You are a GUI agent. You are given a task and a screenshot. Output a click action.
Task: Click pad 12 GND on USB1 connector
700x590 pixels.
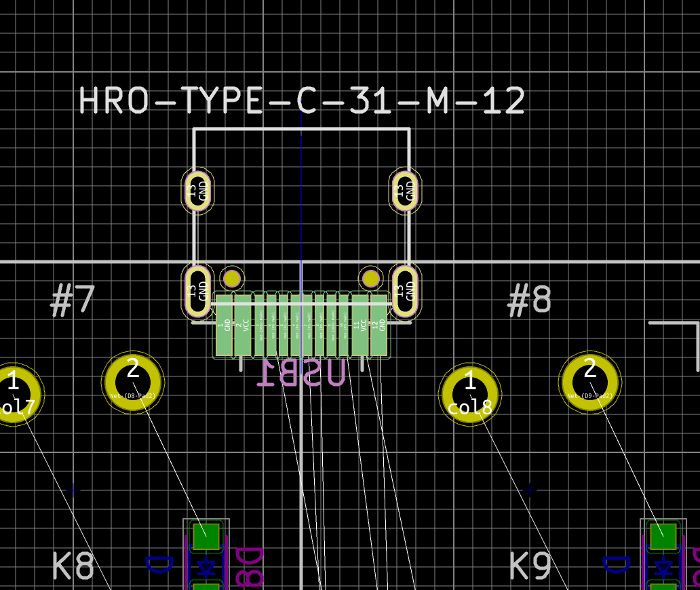(x=379, y=326)
